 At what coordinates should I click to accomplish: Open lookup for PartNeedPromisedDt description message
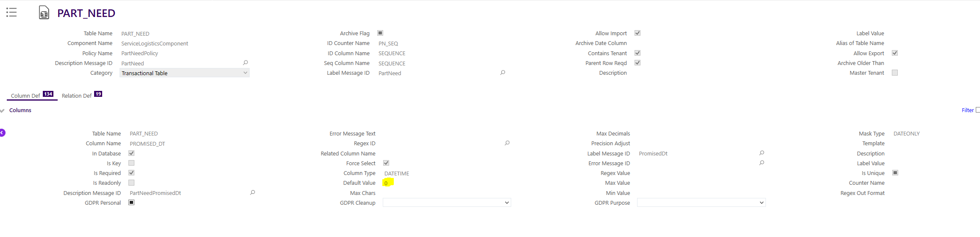pyautogui.click(x=253, y=192)
